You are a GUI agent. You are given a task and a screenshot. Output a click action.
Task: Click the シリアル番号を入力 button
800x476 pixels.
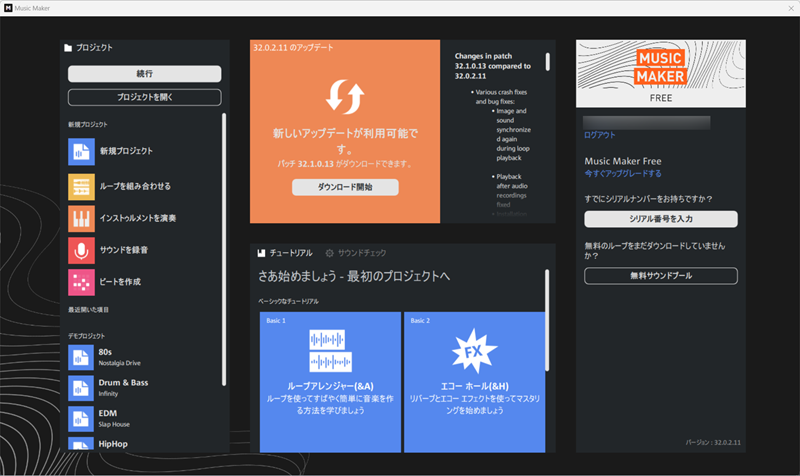pyautogui.click(x=661, y=219)
